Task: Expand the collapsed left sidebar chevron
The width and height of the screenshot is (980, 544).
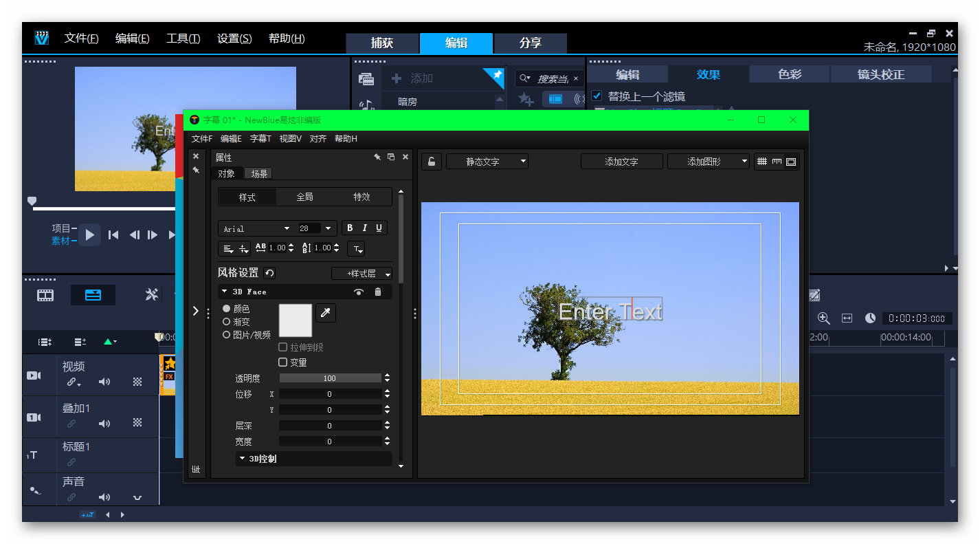Action: click(196, 312)
